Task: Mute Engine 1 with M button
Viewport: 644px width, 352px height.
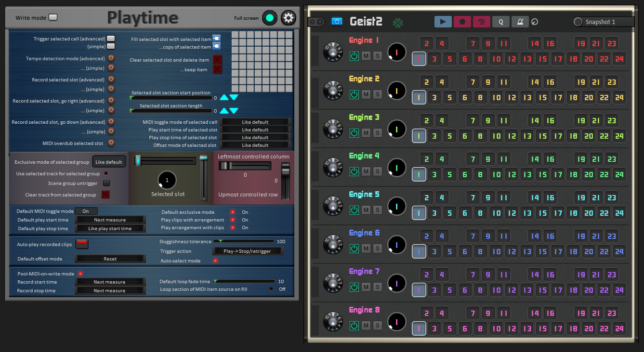Action: [x=366, y=56]
